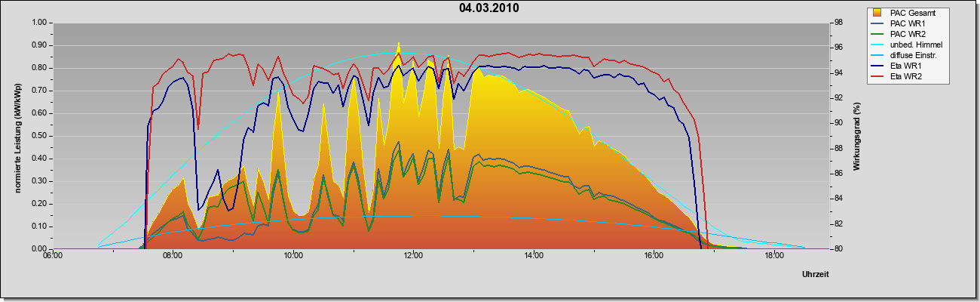The width and height of the screenshot is (980, 302).
Task: Select the PAC WR2 legend entry
Action: (x=898, y=34)
